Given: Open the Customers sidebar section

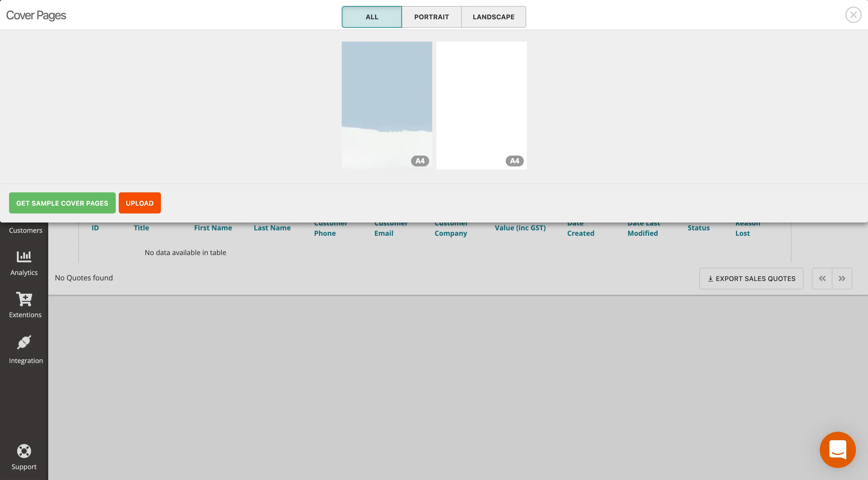Looking at the screenshot, I should (x=25, y=230).
